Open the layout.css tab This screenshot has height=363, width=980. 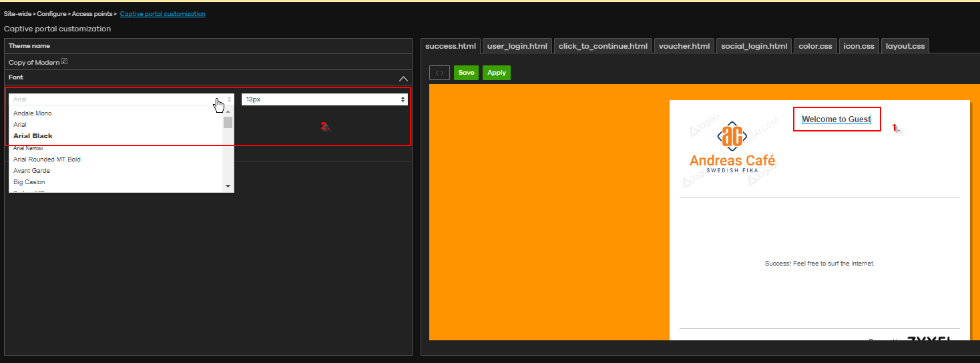pos(905,46)
